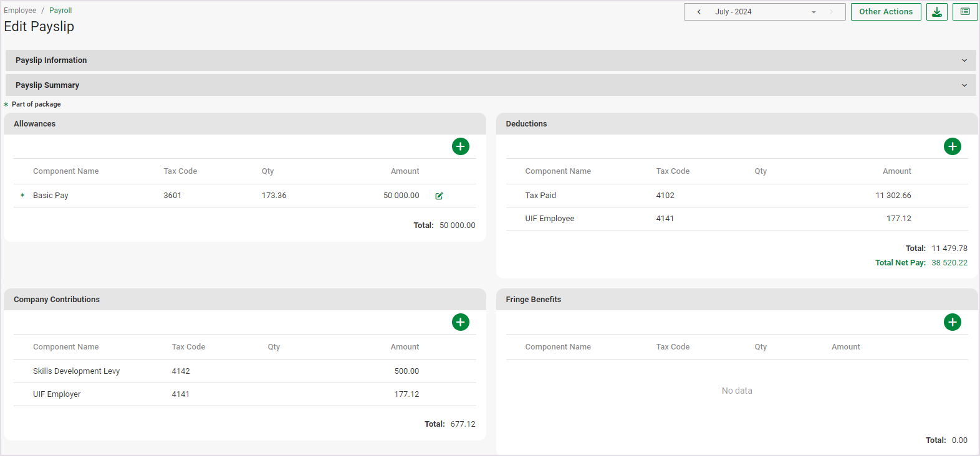Select the Tax Paid deduction row
The height and width of the screenshot is (456, 980).
[540, 196]
